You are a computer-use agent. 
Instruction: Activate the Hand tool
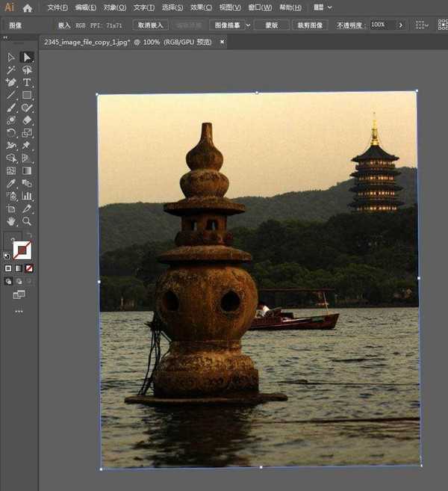pos(11,221)
